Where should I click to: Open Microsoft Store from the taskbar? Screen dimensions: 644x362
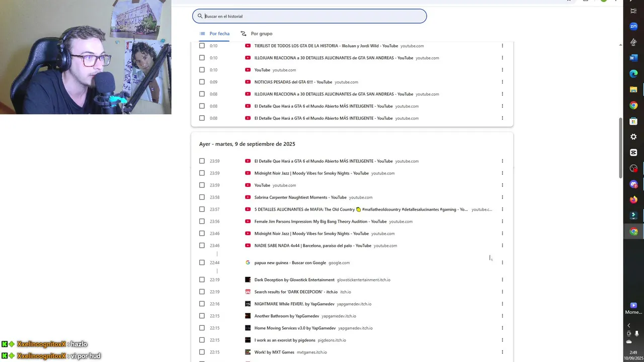point(633,121)
